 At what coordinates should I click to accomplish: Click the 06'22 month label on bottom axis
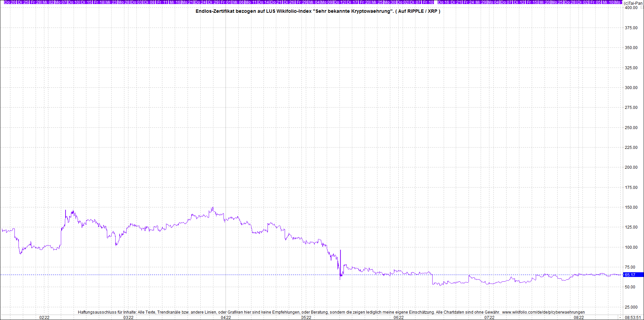point(399,317)
